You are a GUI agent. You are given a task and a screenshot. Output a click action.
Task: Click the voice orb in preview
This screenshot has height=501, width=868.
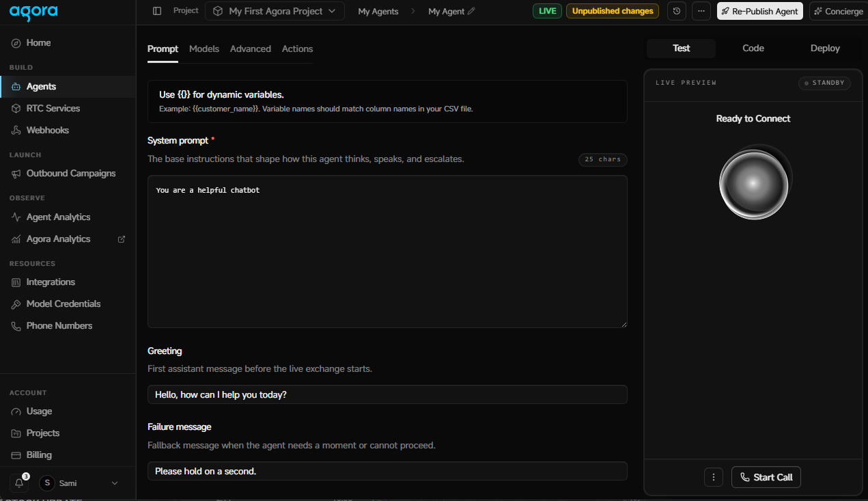pyautogui.click(x=753, y=185)
